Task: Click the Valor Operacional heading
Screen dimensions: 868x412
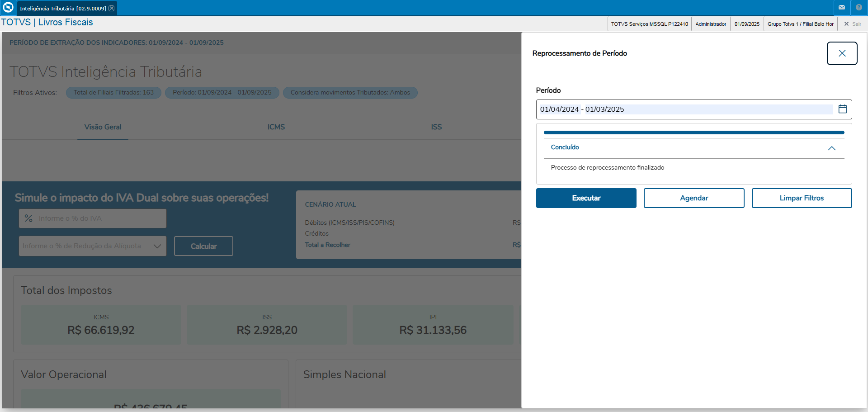Action: pyautogui.click(x=64, y=374)
